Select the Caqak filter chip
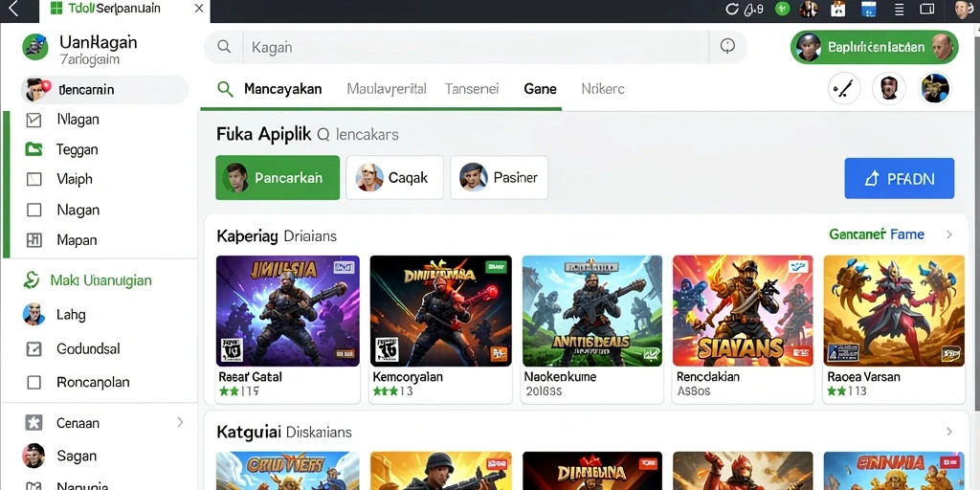980x490 pixels. click(x=394, y=177)
